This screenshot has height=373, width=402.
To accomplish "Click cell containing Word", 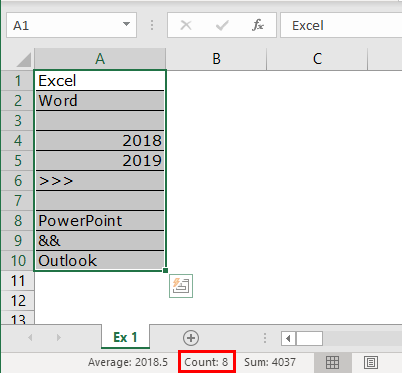I will point(100,101).
